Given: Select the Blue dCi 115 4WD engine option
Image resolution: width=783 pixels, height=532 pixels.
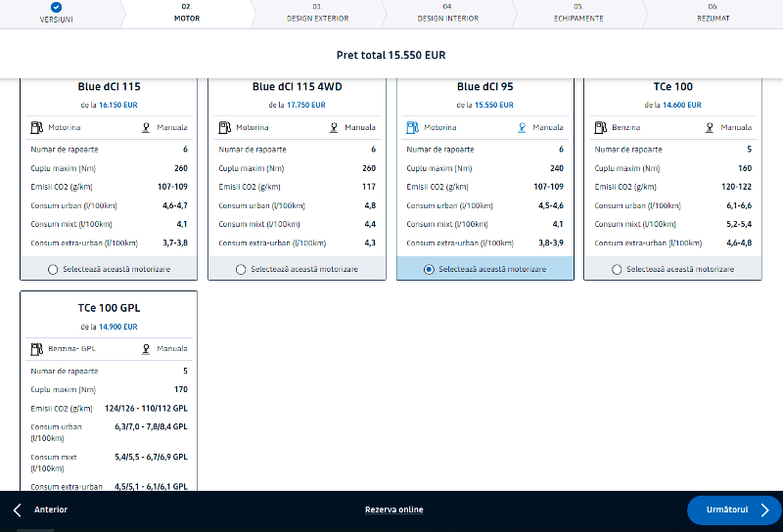Looking at the screenshot, I should (x=240, y=269).
